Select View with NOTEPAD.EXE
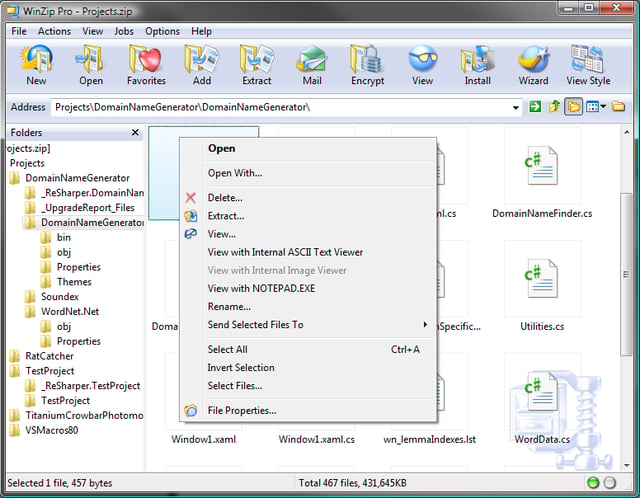640x498 pixels. tap(308, 289)
